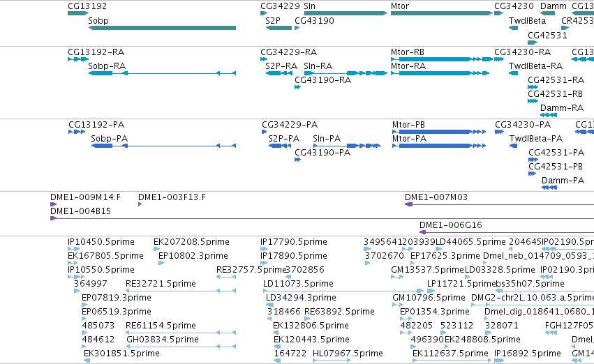Click the IP10450.5prime label
Screen dimensions: 594x364
(x=101, y=242)
